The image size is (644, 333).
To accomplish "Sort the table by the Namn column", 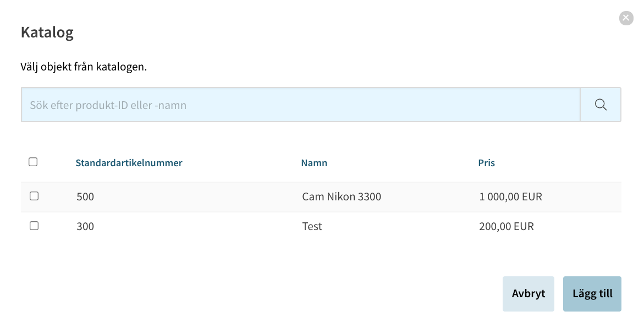I will pos(314,163).
